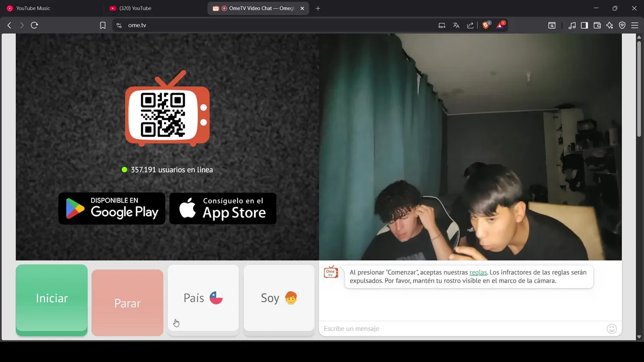Viewport: 644px width, 362px height.
Task: Open the browser hamburger menu
Action: (x=634, y=25)
